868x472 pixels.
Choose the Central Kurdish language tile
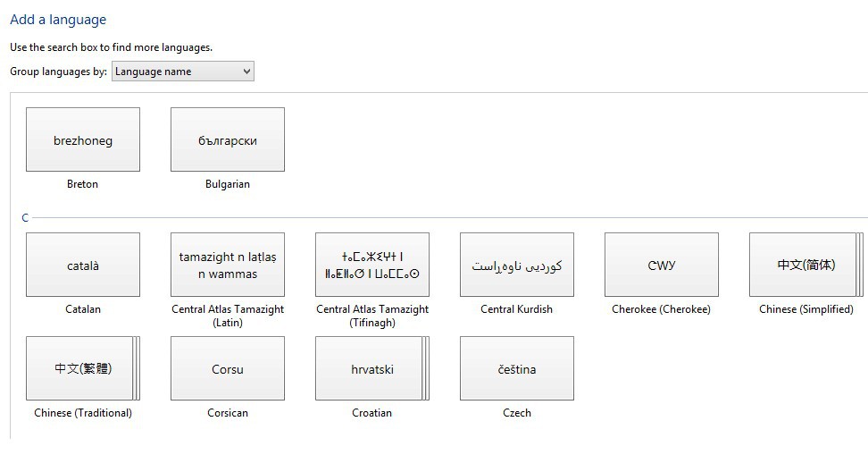click(517, 265)
